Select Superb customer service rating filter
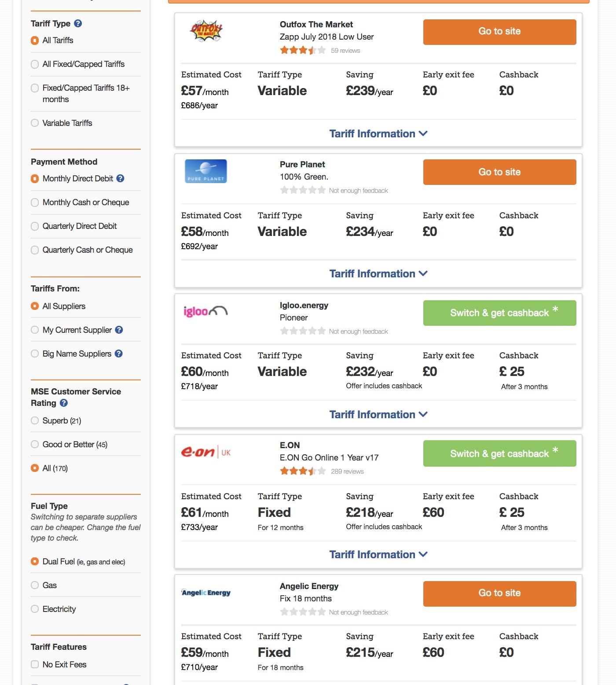 (35, 420)
